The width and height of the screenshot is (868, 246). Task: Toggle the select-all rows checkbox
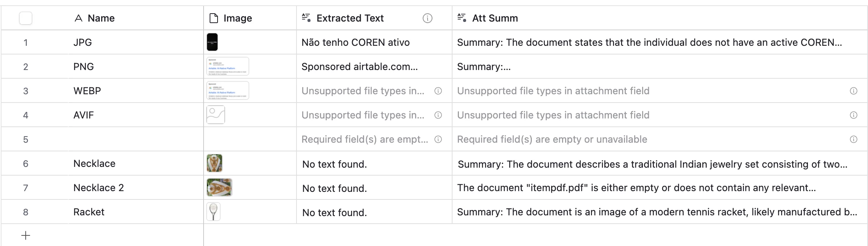click(x=26, y=18)
